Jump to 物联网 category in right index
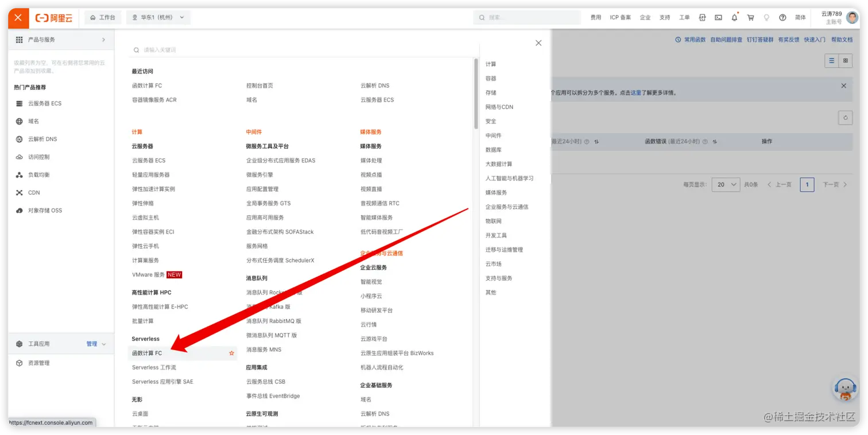Viewport: 868px width, 435px height. [x=494, y=221]
